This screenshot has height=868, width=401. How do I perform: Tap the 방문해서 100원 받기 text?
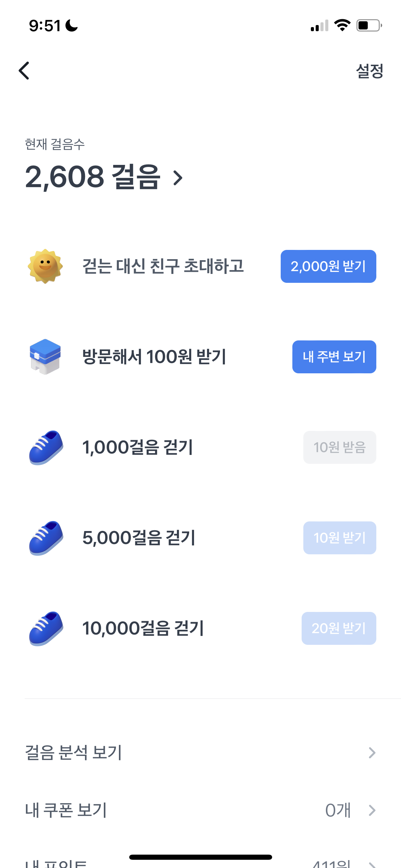pyautogui.click(x=154, y=357)
